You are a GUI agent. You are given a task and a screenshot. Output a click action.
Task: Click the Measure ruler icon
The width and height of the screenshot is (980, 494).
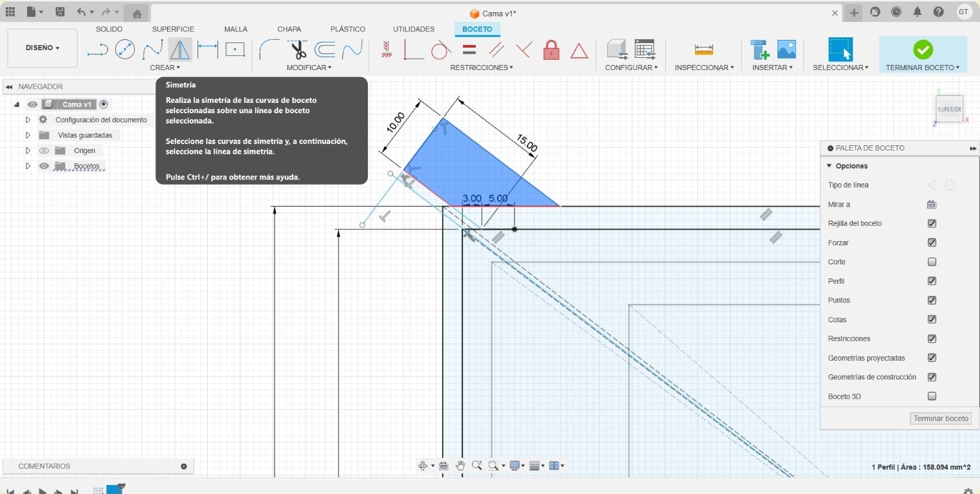point(704,50)
